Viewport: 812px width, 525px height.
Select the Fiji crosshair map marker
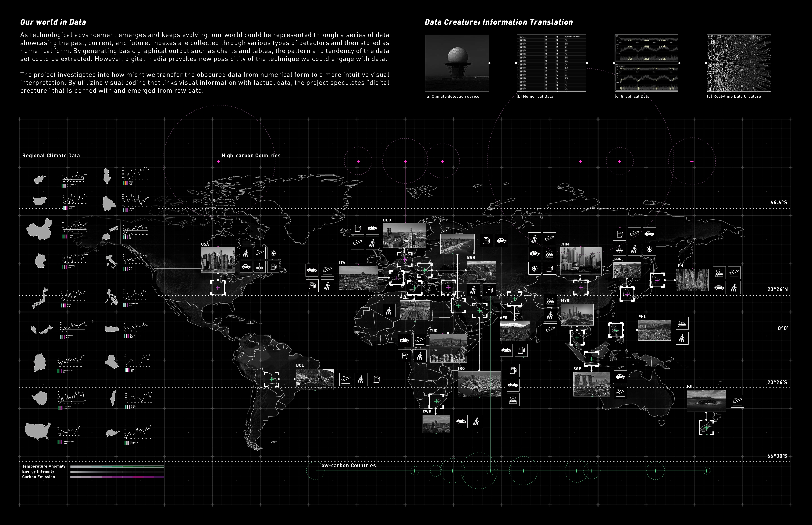[x=706, y=427]
